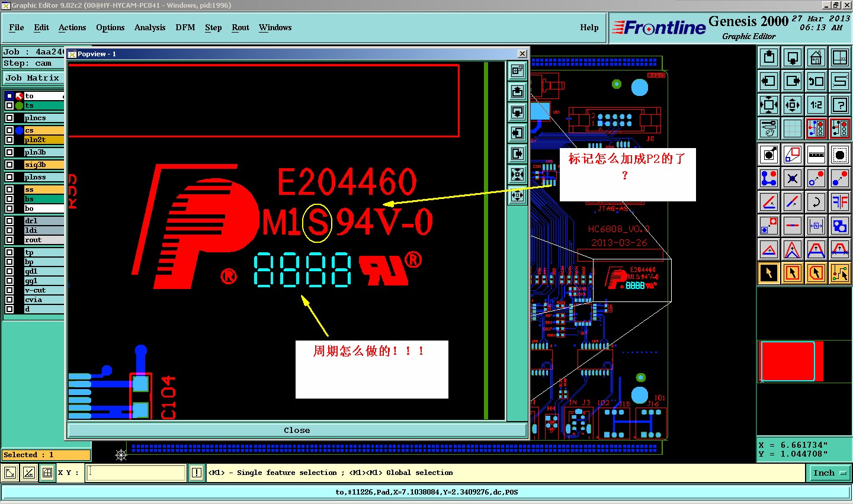Toggle the checkbox for layer pln2t
The image size is (853, 504).
9,140
